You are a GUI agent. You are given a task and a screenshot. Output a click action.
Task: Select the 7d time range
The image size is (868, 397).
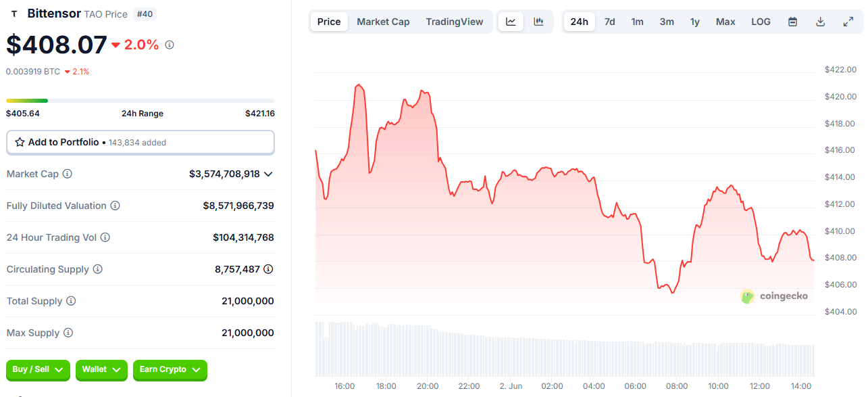click(x=609, y=22)
